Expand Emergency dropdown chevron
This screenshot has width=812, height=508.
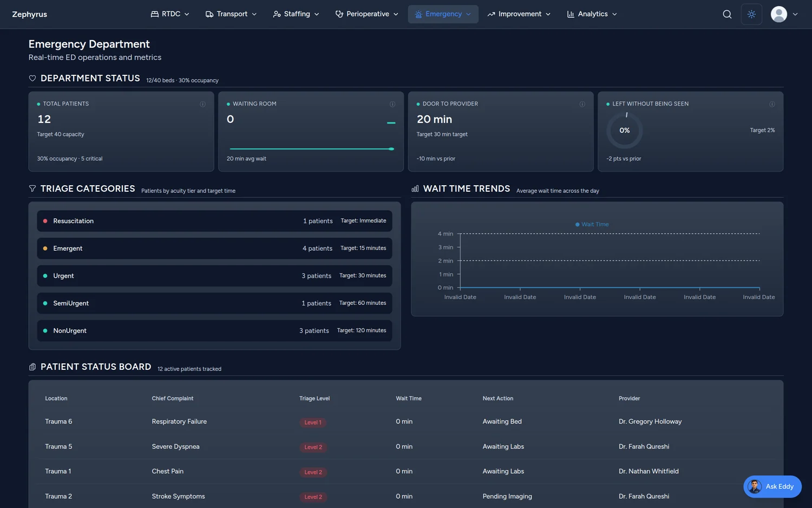coord(469,14)
